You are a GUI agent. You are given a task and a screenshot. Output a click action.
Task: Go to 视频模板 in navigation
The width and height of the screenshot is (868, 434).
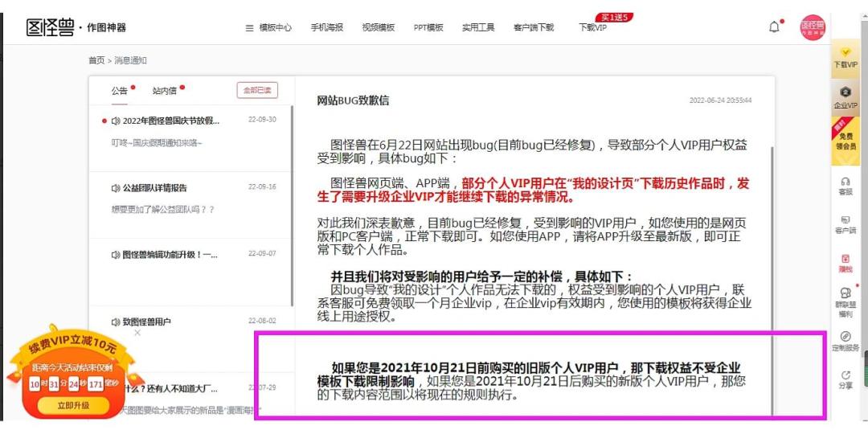tap(379, 27)
